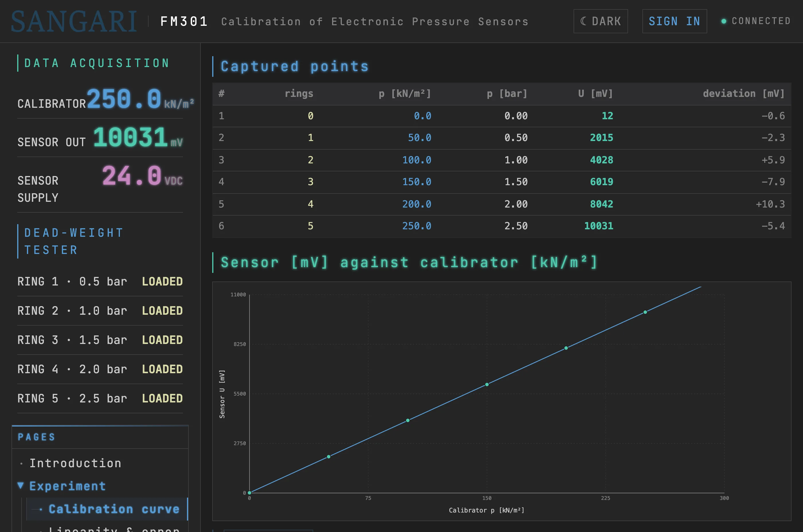803x532 pixels.
Task: Click the 'U [mV]' column header
Action: 596,94
